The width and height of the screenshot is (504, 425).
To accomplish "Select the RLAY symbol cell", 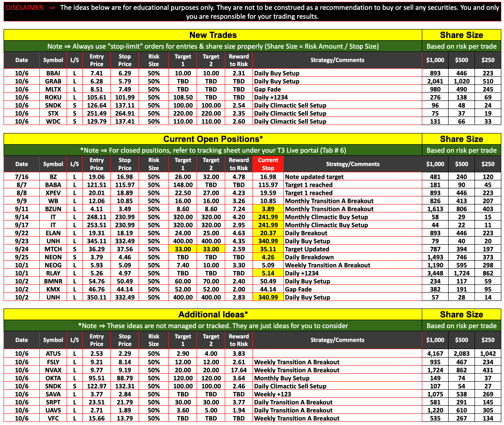I will 53,273.
